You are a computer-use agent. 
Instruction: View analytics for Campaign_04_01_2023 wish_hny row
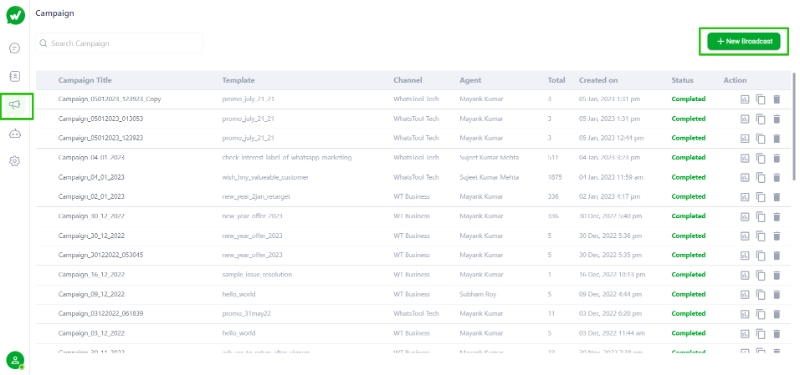click(745, 178)
